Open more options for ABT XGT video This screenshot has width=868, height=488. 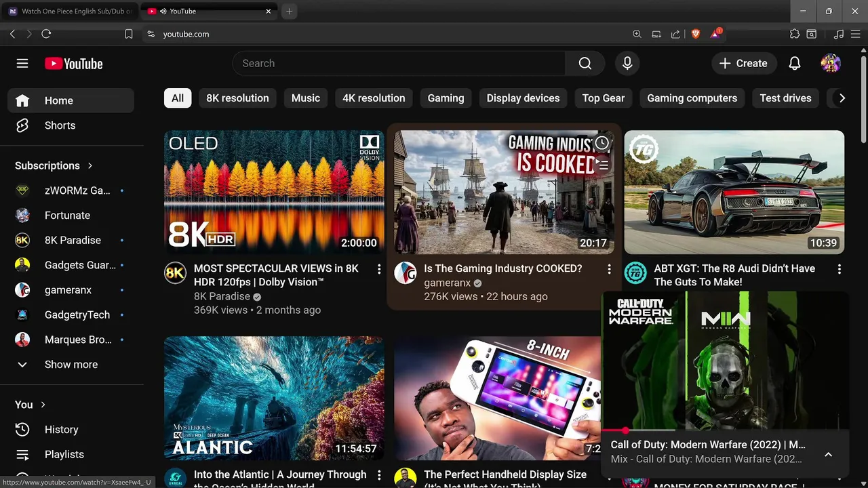coord(839,269)
